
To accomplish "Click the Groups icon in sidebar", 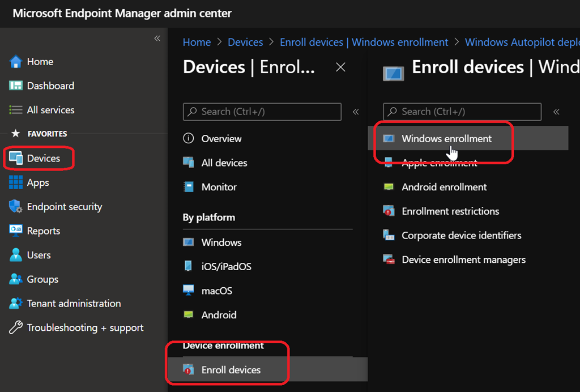I will pyautogui.click(x=16, y=279).
